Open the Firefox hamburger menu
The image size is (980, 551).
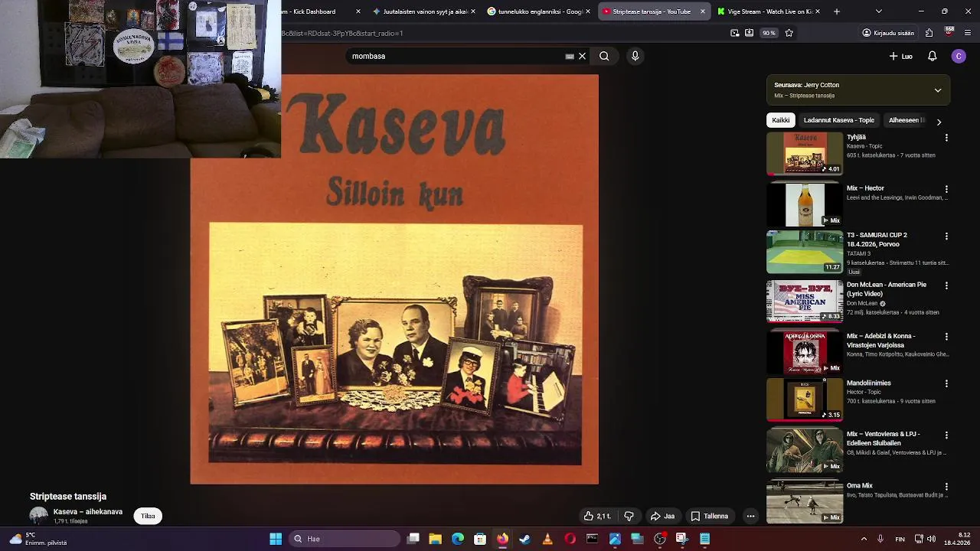(x=968, y=33)
